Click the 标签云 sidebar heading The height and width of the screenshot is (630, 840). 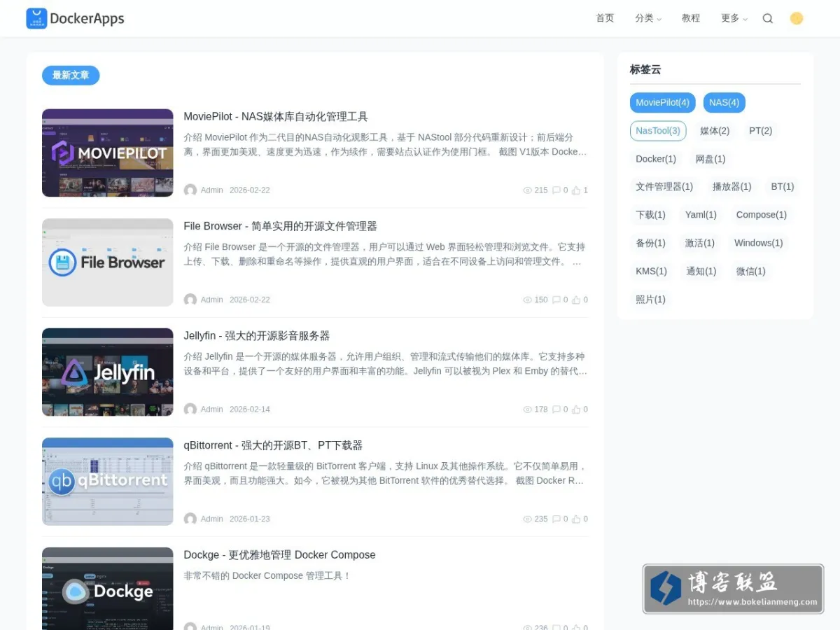(645, 69)
